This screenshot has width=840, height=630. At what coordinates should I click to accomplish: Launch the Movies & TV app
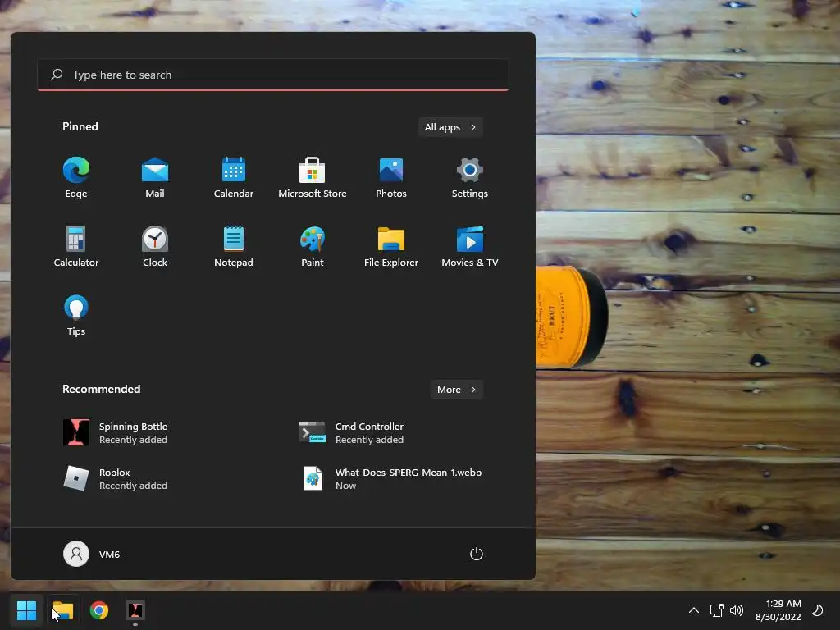pyautogui.click(x=470, y=246)
